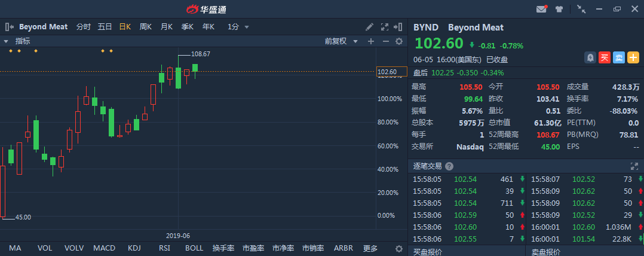Click the BYND ticker symbol
This screenshot has height=256, width=644.
pyautogui.click(x=426, y=28)
